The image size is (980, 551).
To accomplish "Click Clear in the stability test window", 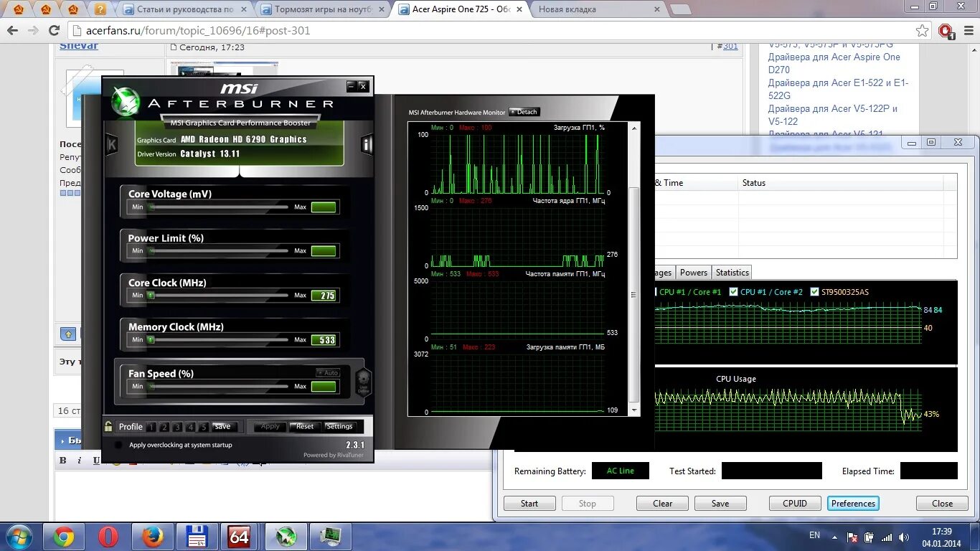I will point(662,504).
